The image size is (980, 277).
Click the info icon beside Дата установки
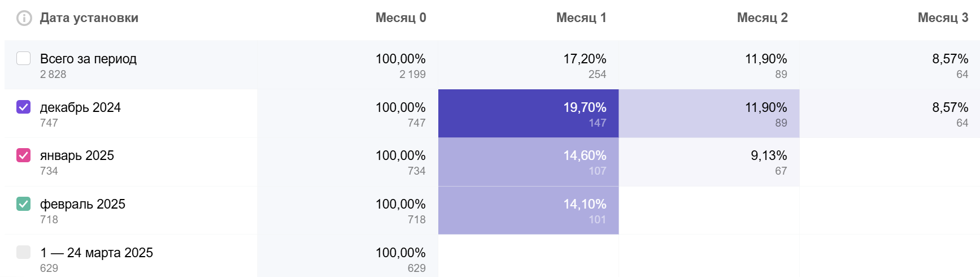[x=24, y=18]
